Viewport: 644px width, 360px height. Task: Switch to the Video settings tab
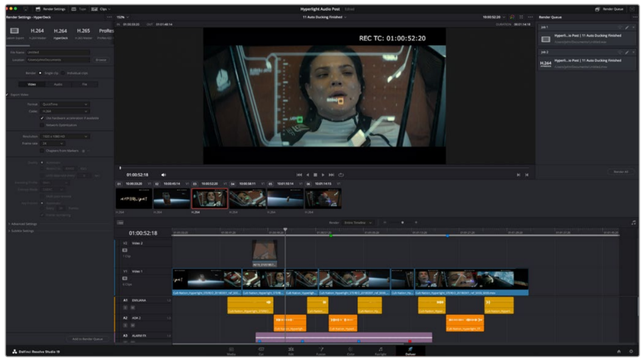[32, 84]
